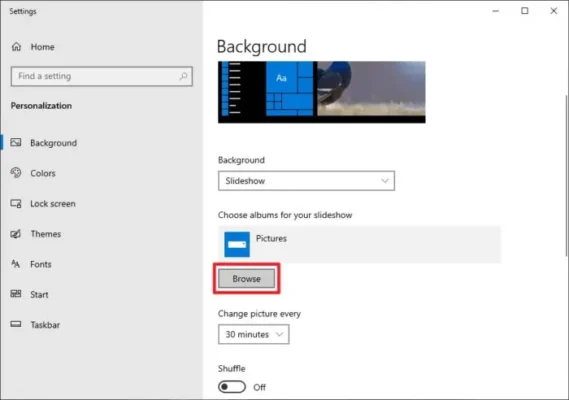Click the Browse button
This screenshot has height=400, width=569.
(x=247, y=278)
